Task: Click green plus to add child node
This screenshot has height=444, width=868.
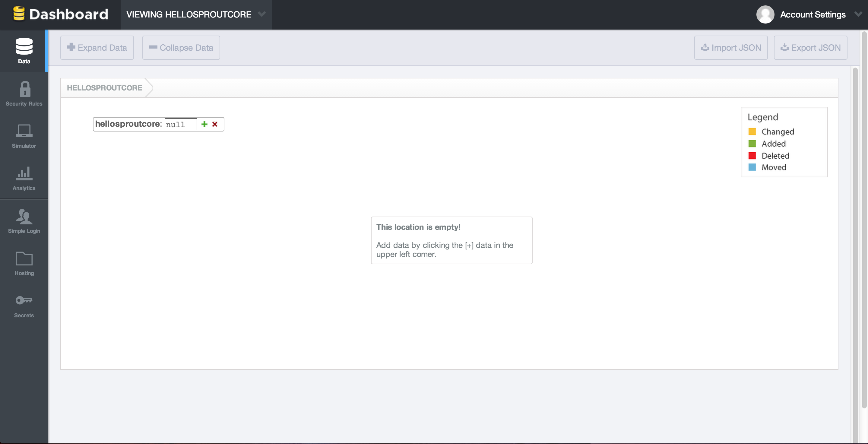Action: click(204, 124)
